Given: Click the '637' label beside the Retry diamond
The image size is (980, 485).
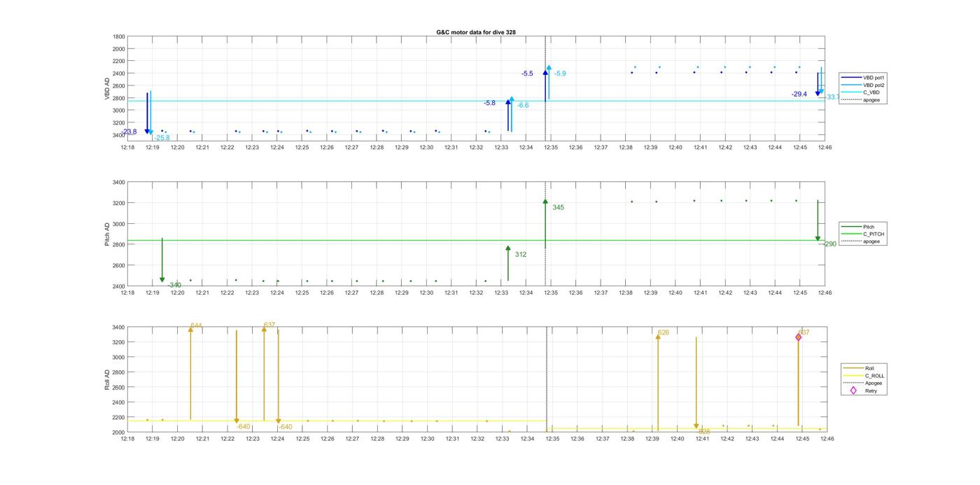Looking at the screenshot, I should pyautogui.click(x=804, y=332).
